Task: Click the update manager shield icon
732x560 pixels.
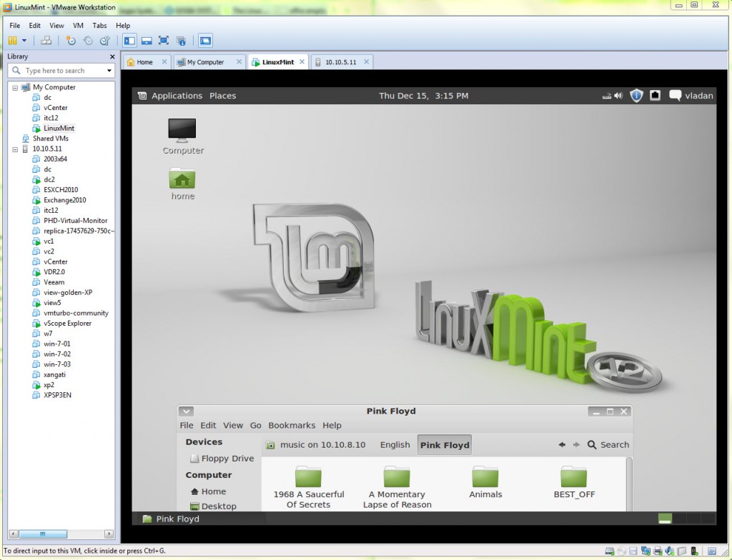Action: pos(636,96)
